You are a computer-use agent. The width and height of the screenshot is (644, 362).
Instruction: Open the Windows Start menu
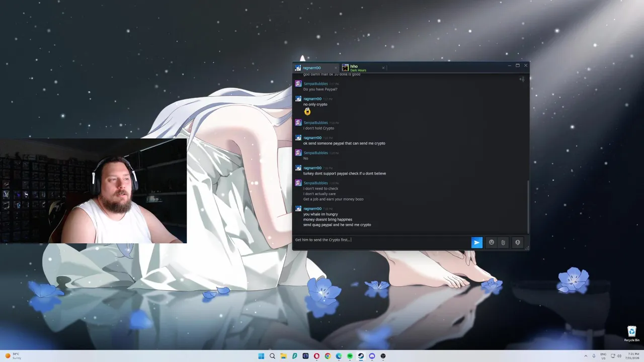[x=261, y=356]
